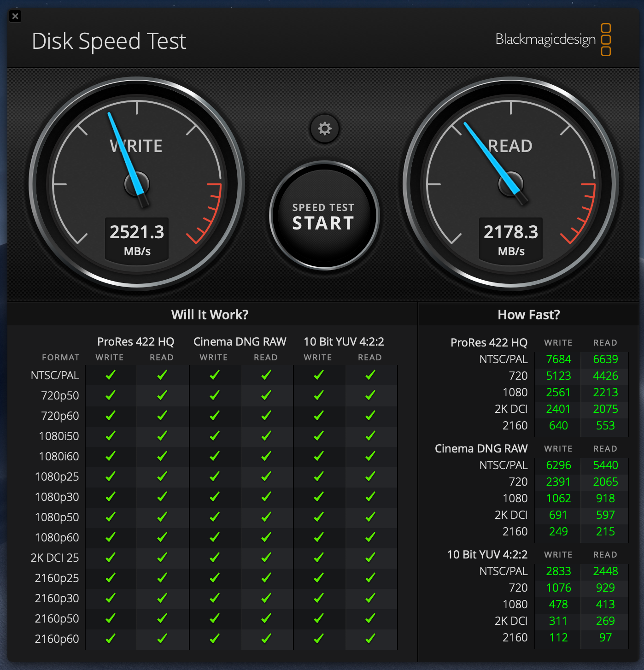The image size is (644, 670).
Task: Close the Disk Speed Test window
Action: coord(15,17)
